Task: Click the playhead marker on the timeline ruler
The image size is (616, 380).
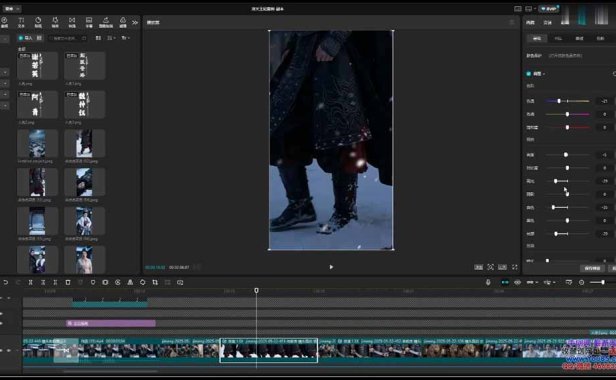Action: 256,290
